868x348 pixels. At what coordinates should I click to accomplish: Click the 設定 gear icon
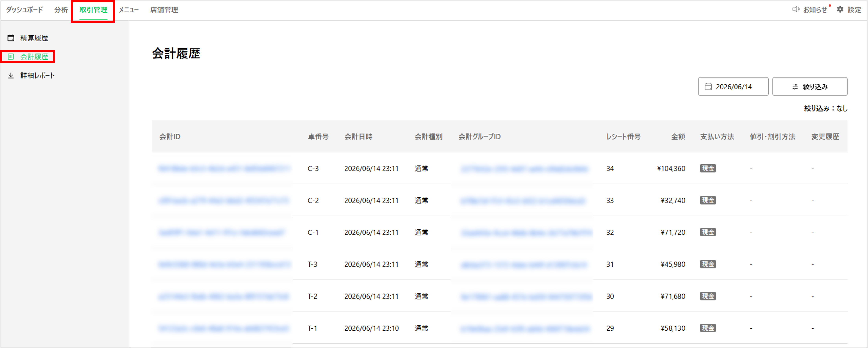pyautogui.click(x=840, y=9)
